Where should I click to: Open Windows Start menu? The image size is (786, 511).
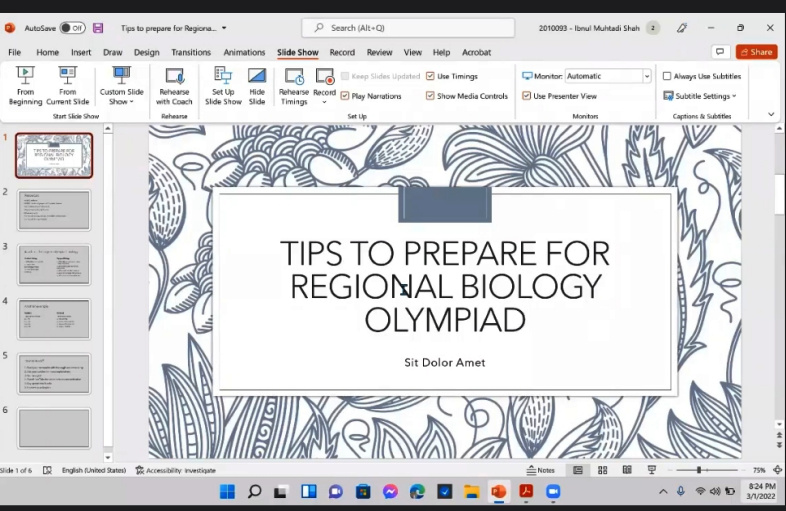pyautogui.click(x=227, y=491)
